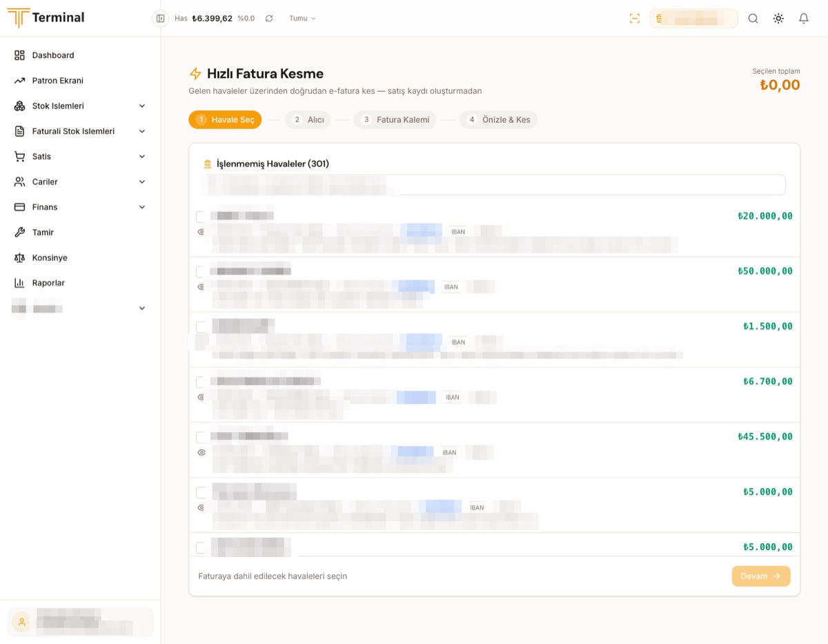Check the ₺6.700,00 transfer row
828x644 pixels.
[x=201, y=382]
